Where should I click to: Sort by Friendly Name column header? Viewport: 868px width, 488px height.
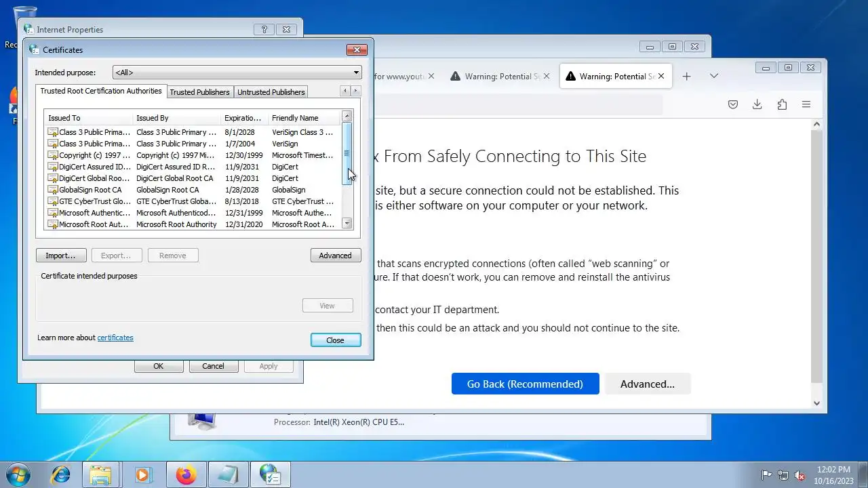(303, 118)
